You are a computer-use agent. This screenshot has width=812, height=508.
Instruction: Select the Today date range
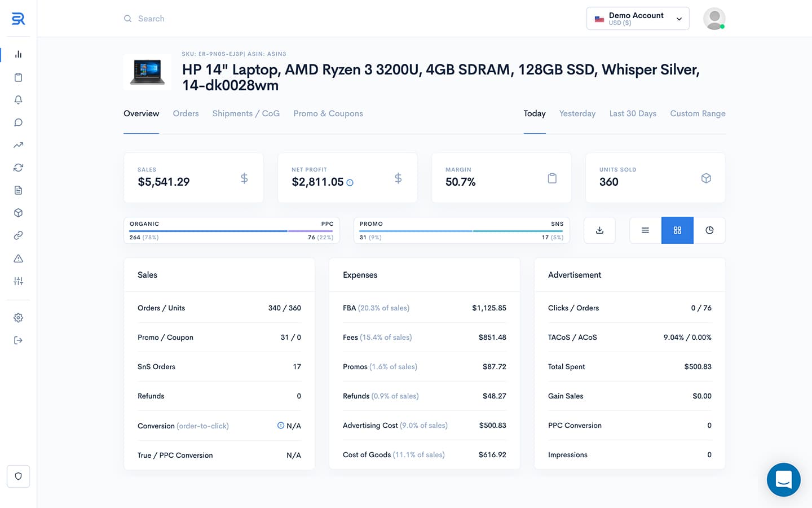click(x=535, y=113)
